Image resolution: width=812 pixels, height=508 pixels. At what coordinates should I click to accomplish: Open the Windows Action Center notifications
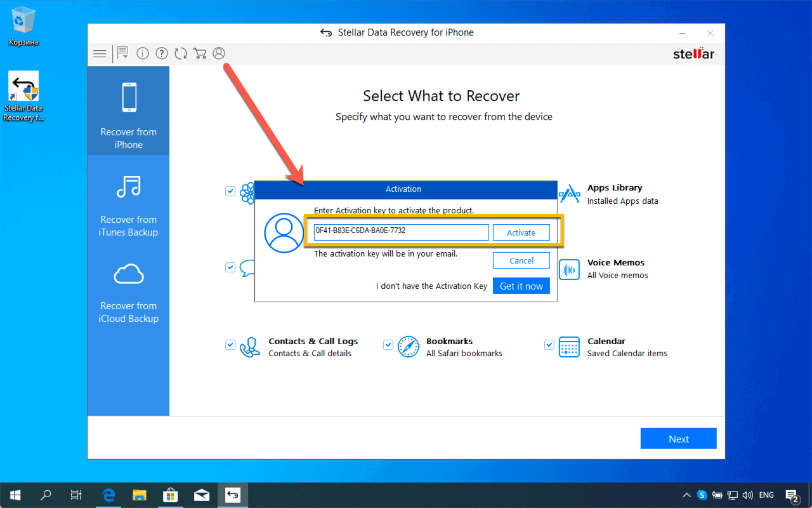[792, 495]
